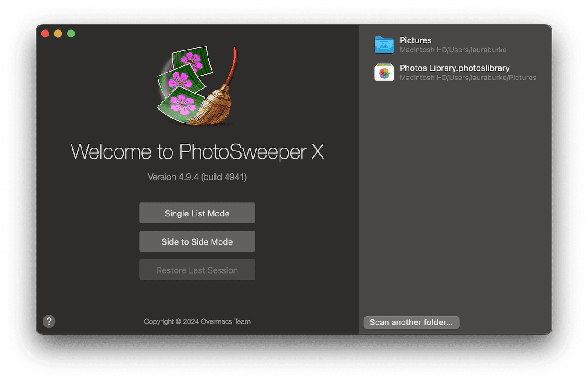Click the Welcome to PhotoSweeper X title
588x382 pixels.
pyautogui.click(x=197, y=151)
